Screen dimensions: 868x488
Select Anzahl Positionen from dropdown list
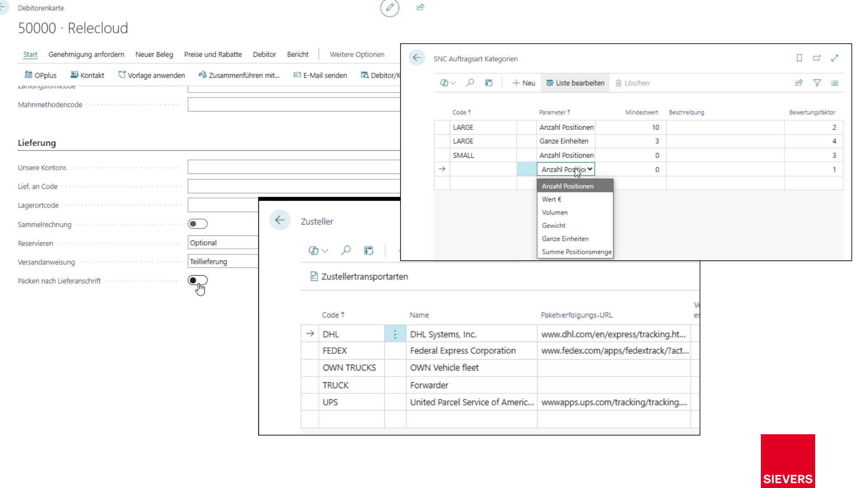[x=575, y=186]
